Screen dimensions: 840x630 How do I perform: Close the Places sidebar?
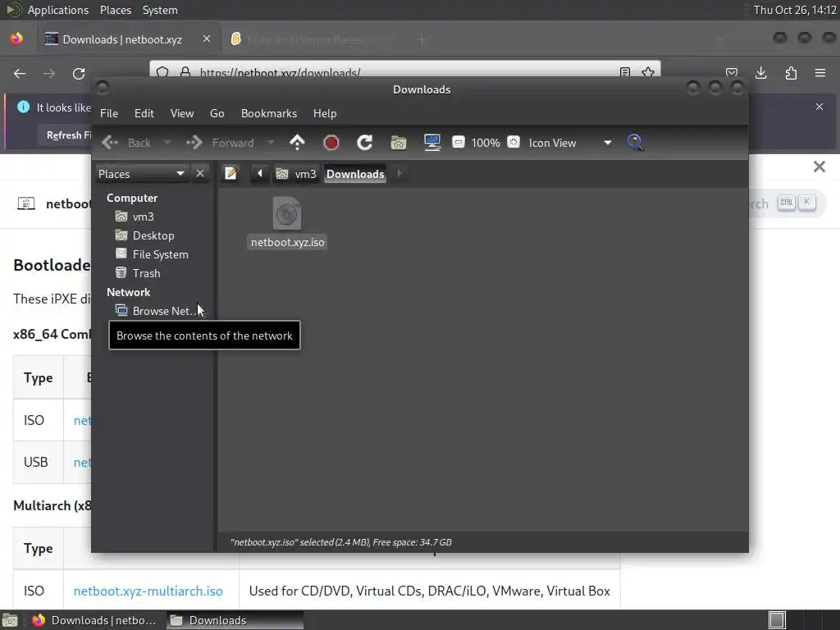coord(200,174)
